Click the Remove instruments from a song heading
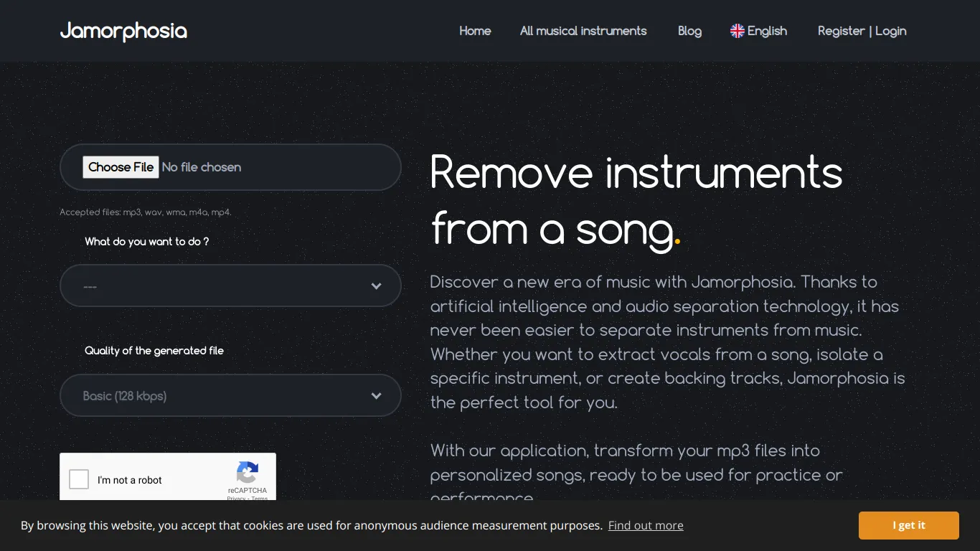980x551 pixels. click(x=636, y=200)
